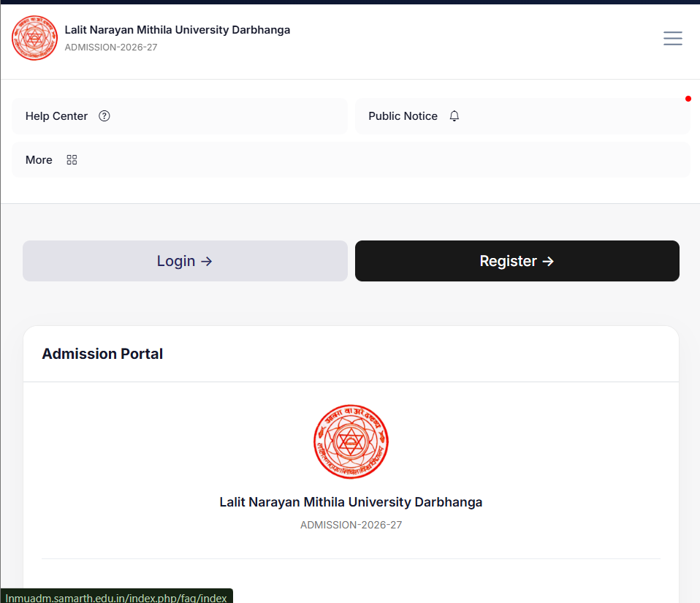Open the hamburger menu icon
This screenshot has width=700, height=603.
[x=672, y=39]
